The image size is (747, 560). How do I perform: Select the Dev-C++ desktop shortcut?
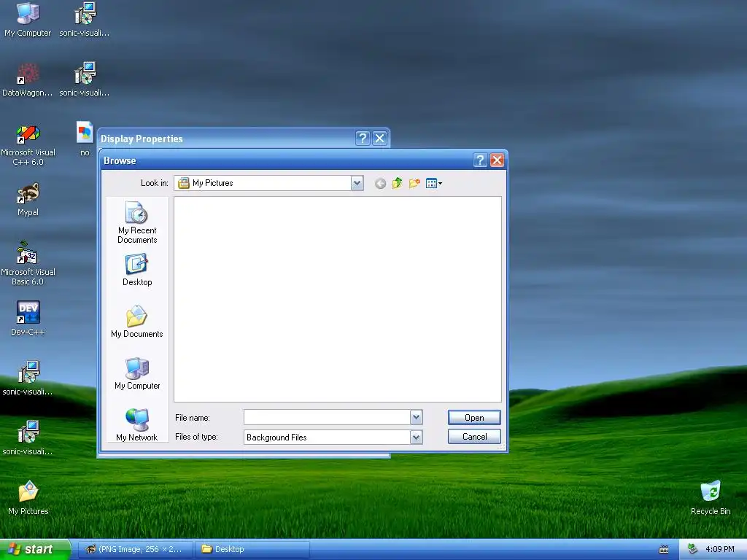tap(28, 319)
